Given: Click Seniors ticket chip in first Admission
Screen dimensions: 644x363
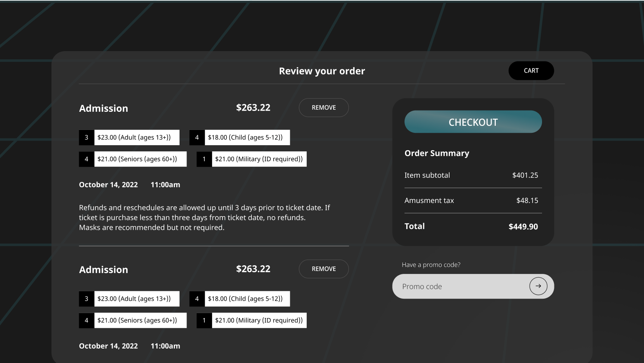Looking at the screenshot, I should [140, 159].
